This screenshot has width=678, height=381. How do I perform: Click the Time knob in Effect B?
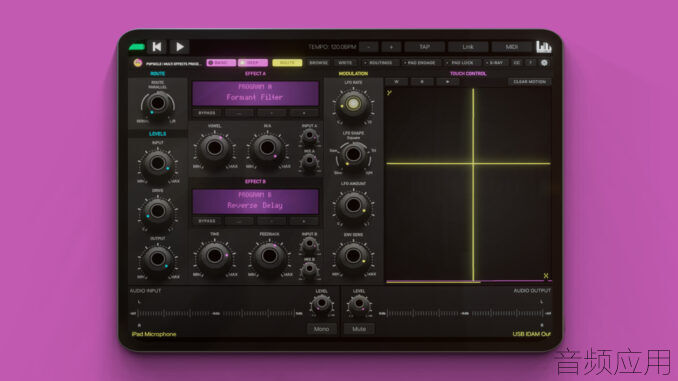coord(214,256)
